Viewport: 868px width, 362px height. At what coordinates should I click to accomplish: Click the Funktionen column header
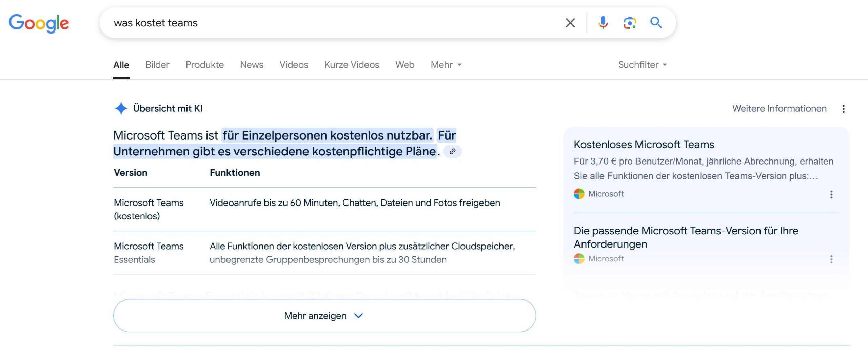click(x=235, y=173)
